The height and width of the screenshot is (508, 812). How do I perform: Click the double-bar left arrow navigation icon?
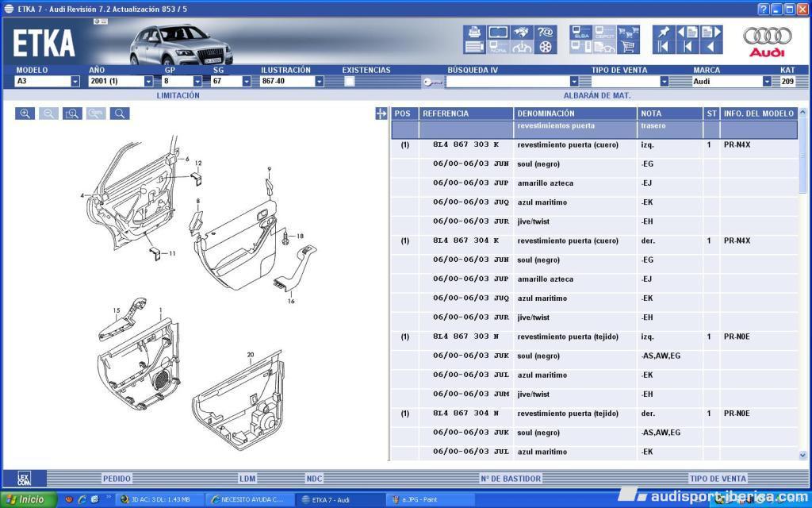[664, 47]
